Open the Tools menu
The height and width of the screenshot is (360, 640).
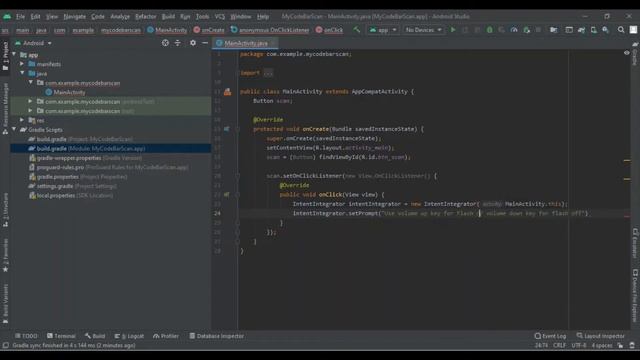(202, 16)
